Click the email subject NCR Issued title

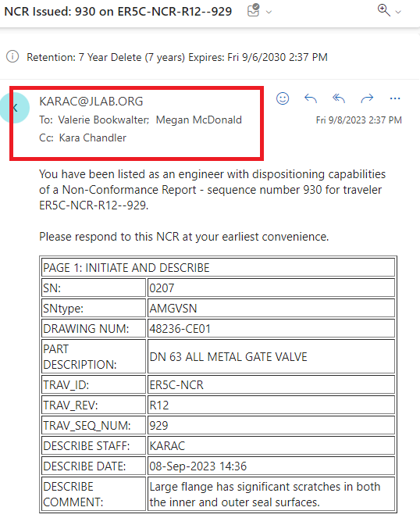coord(118,12)
